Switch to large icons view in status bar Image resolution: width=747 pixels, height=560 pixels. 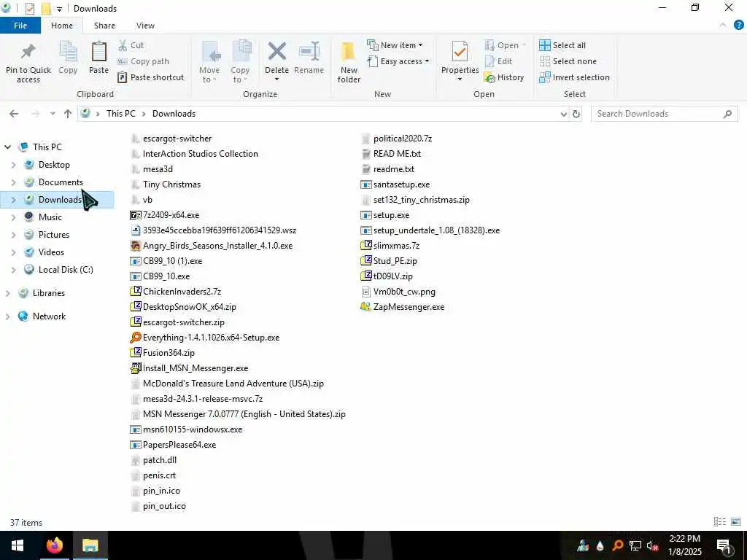pos(736,522)
